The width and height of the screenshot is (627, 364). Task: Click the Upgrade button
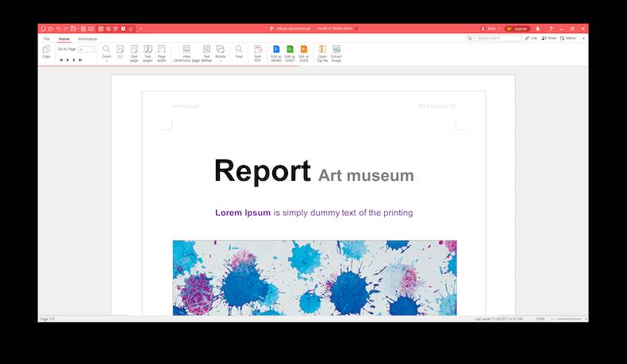pos(517,29)
